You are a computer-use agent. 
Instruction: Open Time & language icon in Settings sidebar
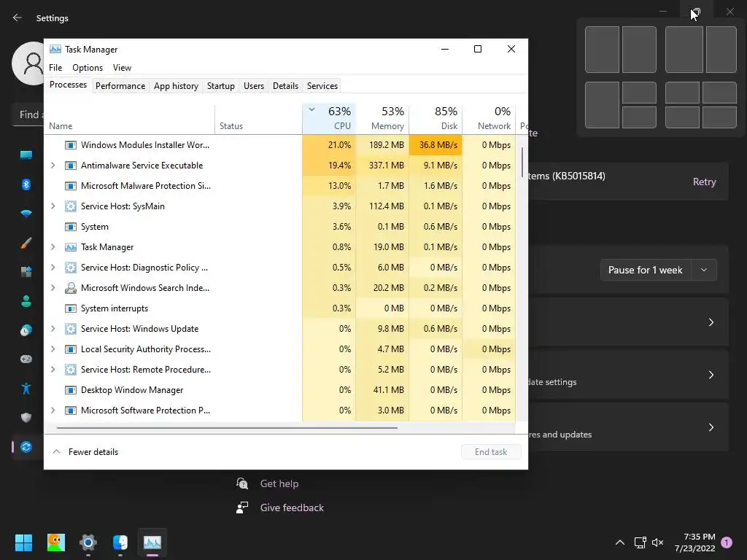click(26, 330)
